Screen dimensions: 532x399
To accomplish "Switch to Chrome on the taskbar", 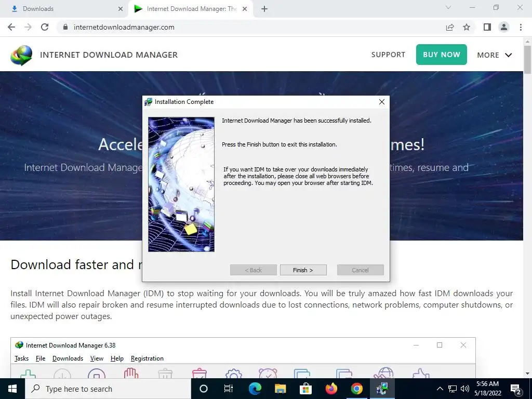I will (356, 389).
